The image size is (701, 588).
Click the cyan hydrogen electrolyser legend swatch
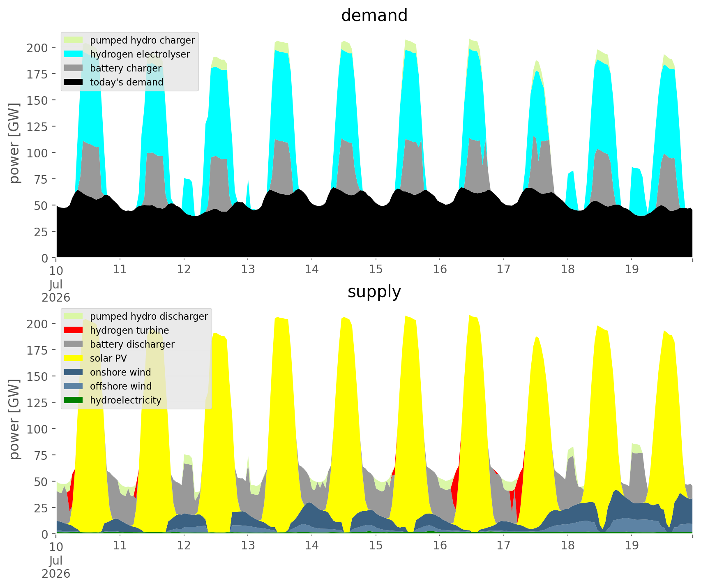coord(74,54)
